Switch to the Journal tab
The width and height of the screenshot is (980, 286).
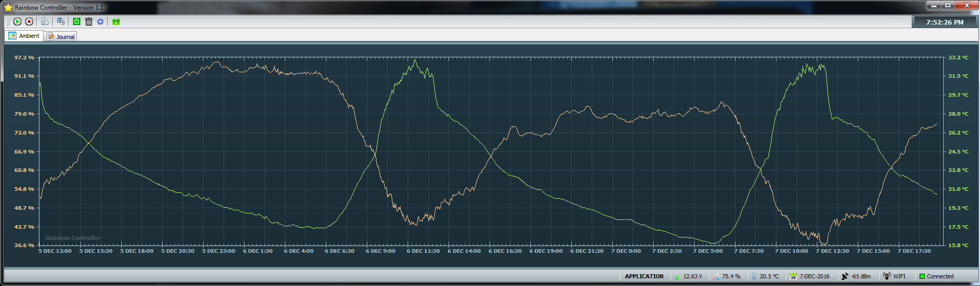61,36
